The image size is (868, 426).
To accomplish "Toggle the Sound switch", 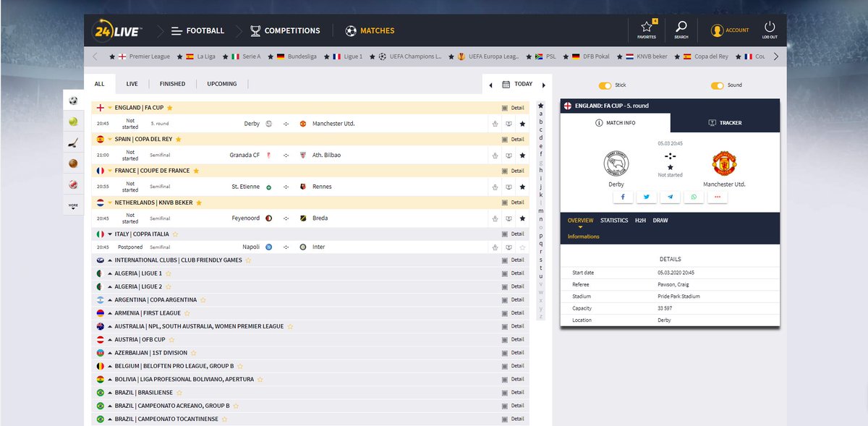I will coord(718,85).
